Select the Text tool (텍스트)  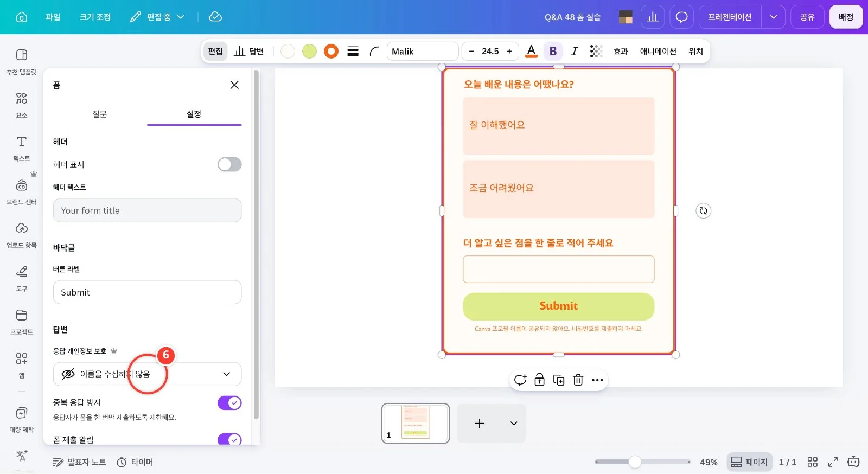click(x=22, y=148)
